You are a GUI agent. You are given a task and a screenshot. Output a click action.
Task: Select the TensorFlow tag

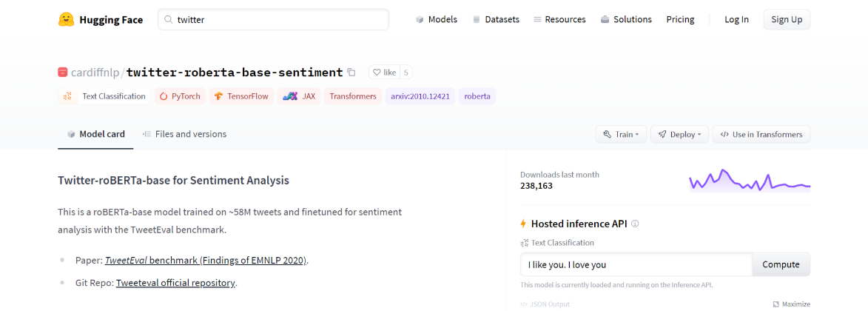[242, 96]
